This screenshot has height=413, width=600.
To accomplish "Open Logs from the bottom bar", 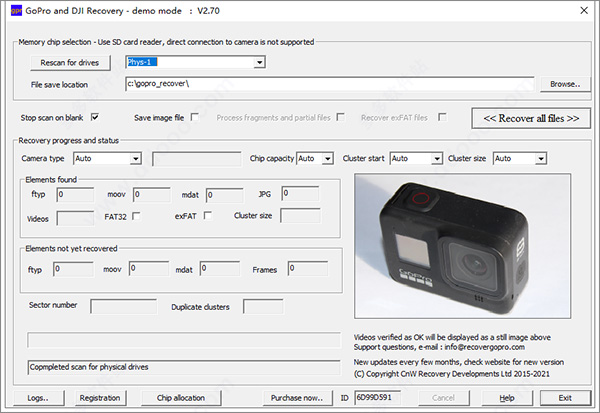I will point(38,397).
